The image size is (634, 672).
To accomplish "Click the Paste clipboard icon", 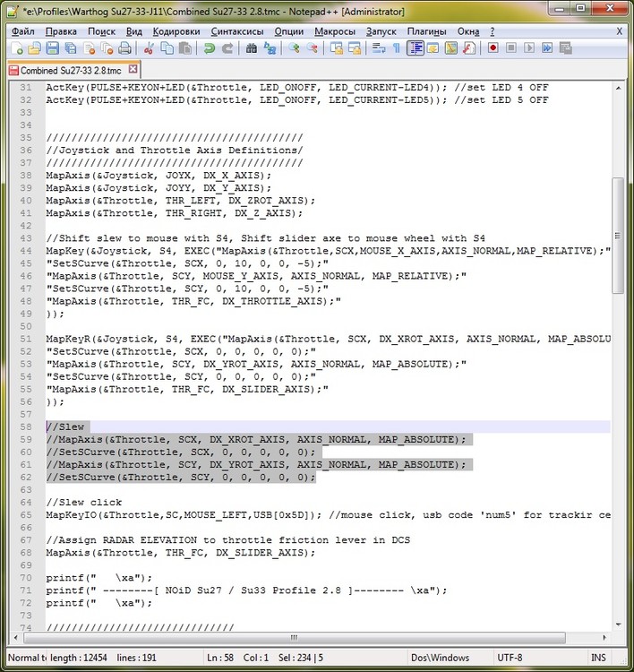I will [185, 48].
